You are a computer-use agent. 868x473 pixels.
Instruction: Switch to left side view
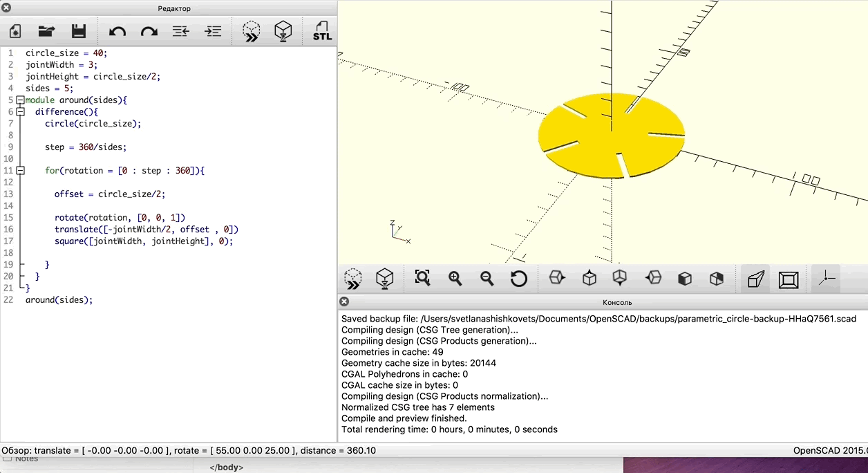653,278
